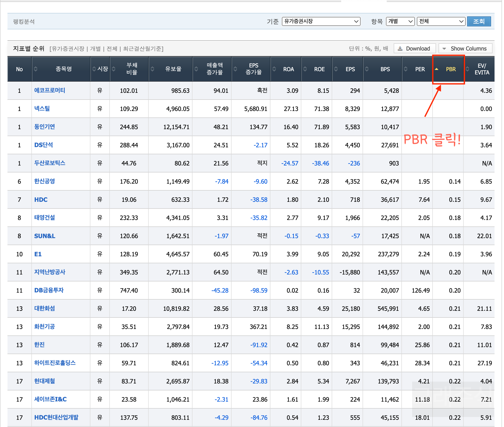Click the 한신공영 row PBR value 0.14
The image size is (504, 427).
(x=455, y=181)
